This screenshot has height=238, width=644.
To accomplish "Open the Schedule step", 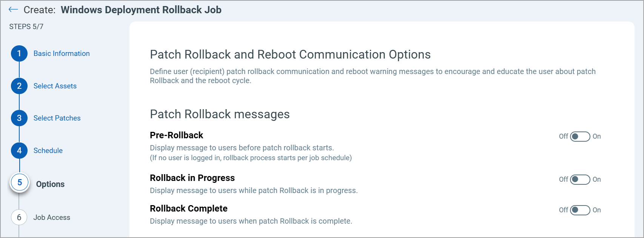I will click(48, 150).
